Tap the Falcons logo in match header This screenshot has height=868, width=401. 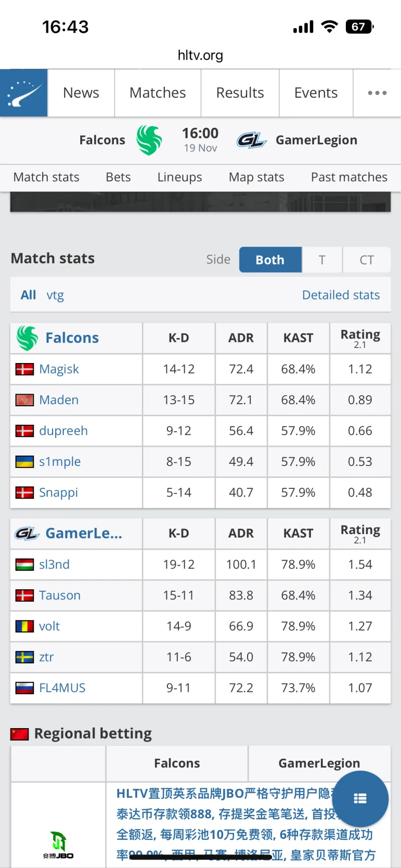click(149, 140)
